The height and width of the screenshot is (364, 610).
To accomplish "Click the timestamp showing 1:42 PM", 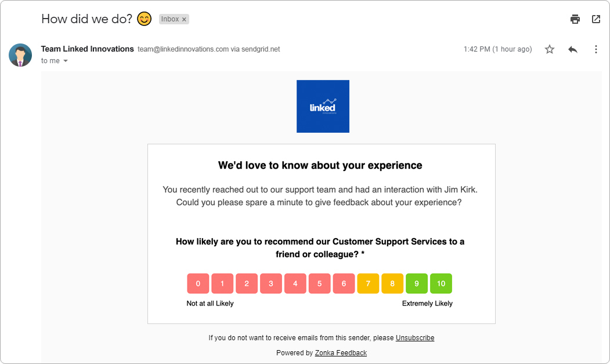I will (x=498, y=49).
